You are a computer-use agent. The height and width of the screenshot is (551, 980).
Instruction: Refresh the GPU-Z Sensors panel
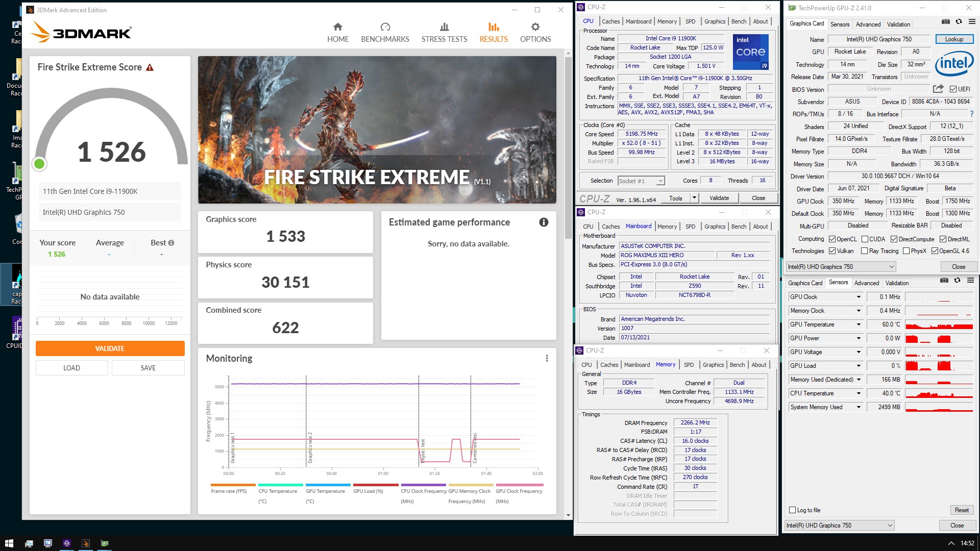(957, 281)
